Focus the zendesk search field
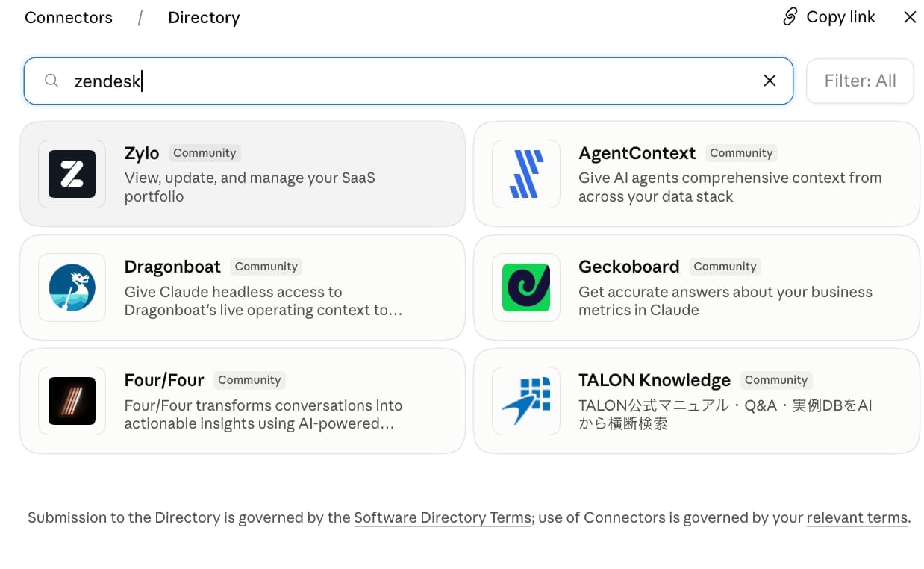The width and height of the screenshot is (924, 569). click(408, 81)
